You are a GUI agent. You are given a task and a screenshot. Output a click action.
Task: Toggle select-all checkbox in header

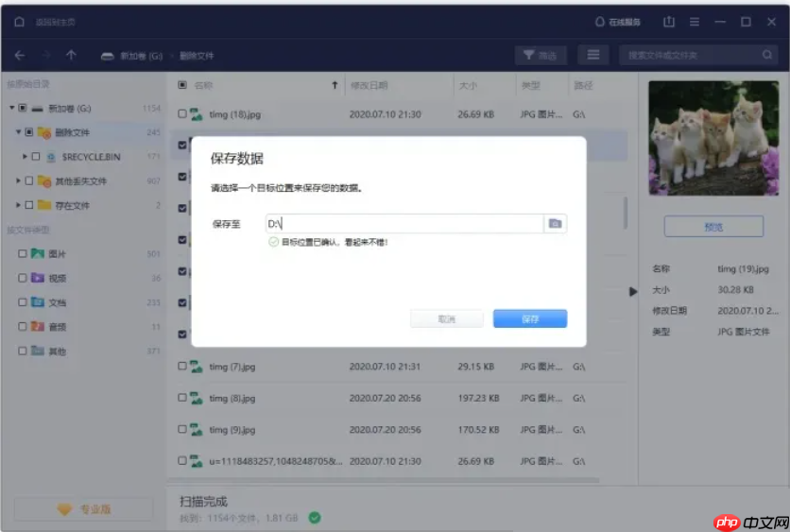(x=181, y=85)
